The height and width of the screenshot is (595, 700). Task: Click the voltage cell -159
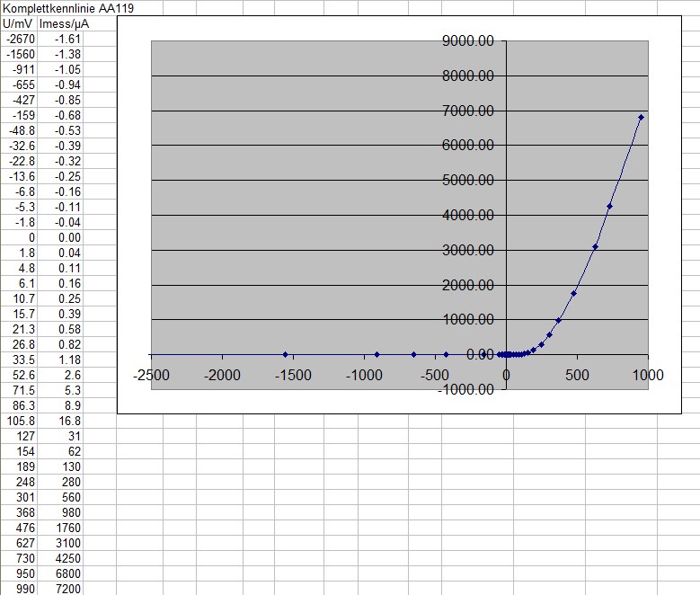point(19,115)
